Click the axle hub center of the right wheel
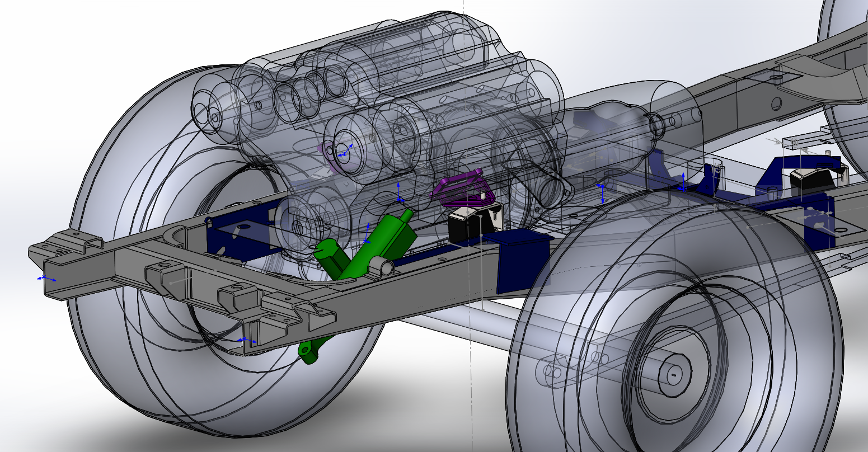Viewport: 868px width, 452px height. 674,375
